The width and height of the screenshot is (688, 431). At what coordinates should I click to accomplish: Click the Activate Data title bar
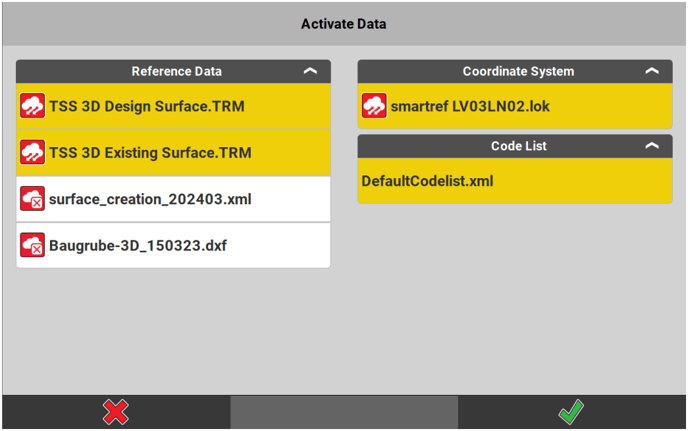coord(344,24)
